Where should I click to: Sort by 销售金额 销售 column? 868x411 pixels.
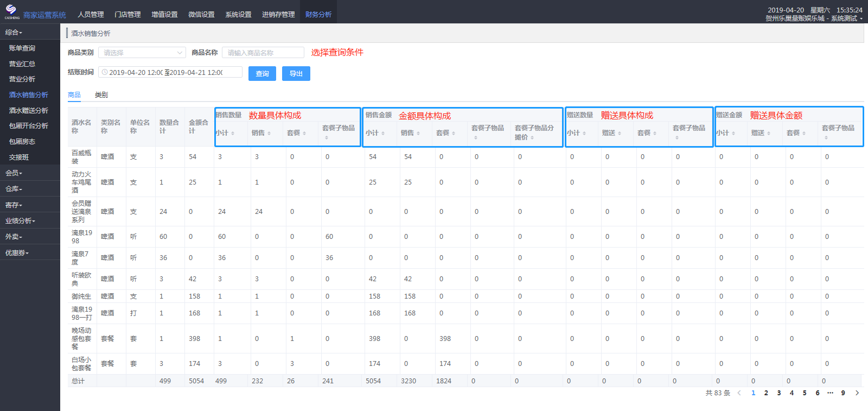(418, 133)
